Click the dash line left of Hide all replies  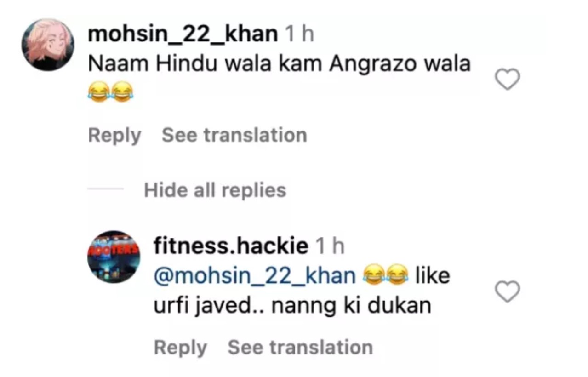[x=105, y=190]
